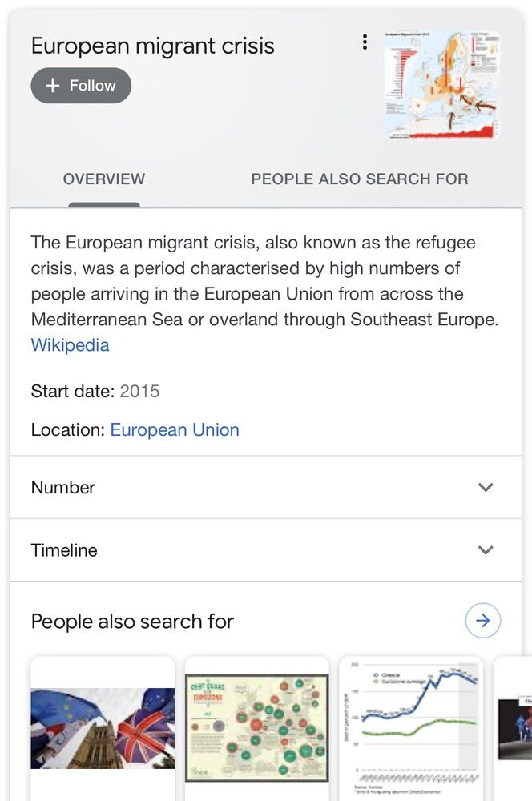Image resolution: width=532 pixels, height=801 pixels.
Task: Follow the European migrant crisis topic
Action: click(x=81, y=86)
